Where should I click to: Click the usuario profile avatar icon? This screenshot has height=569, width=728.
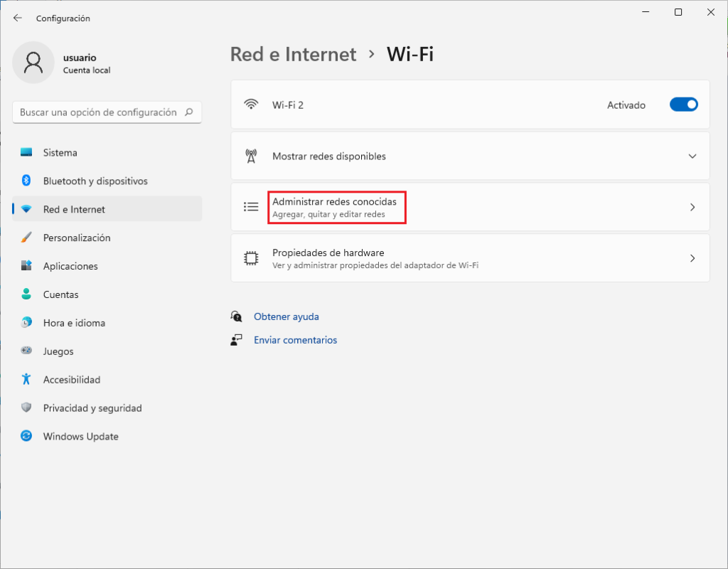click(33, 62)
